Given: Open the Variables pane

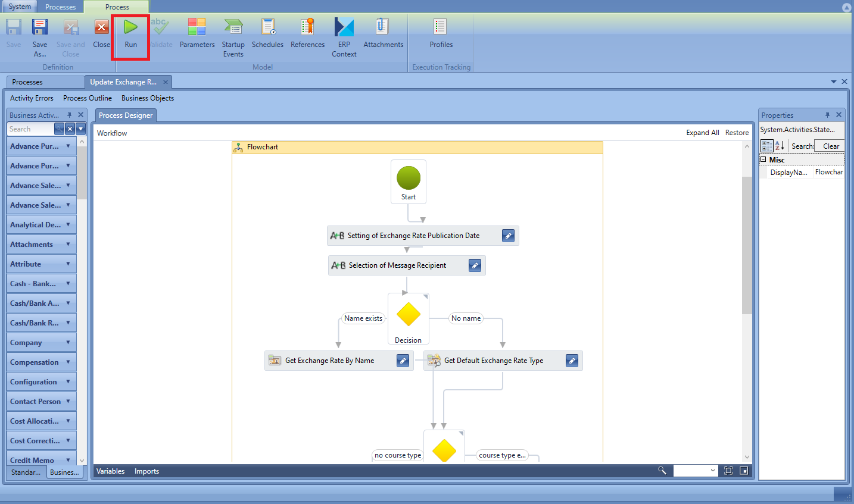Looking at the screenshot, I should pos(111,471).
